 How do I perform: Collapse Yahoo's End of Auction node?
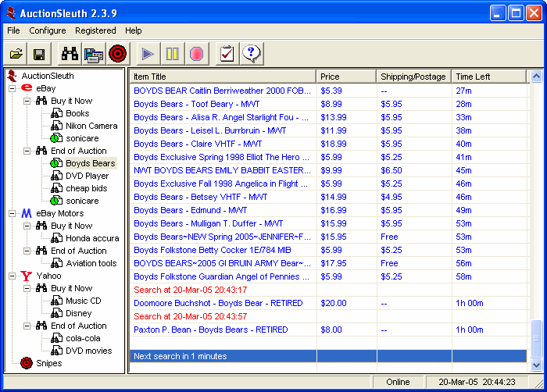pyautogui.click(x=27, y=326)
